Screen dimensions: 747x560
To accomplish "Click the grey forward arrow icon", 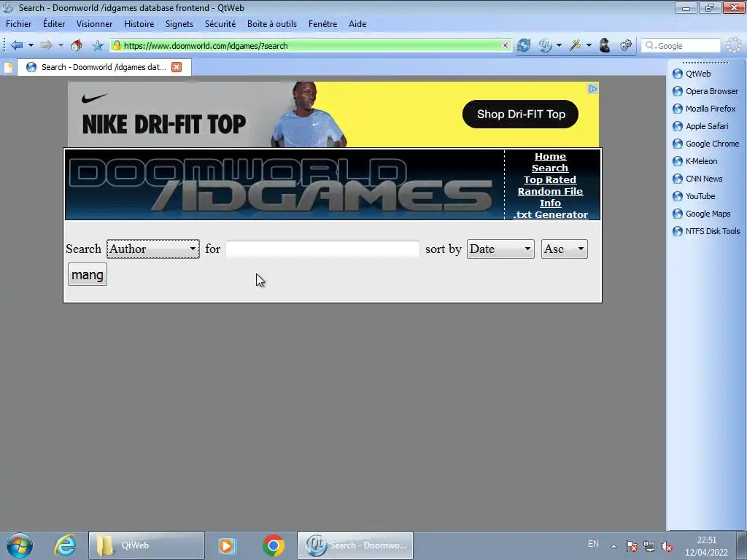I will click(46, 46).
